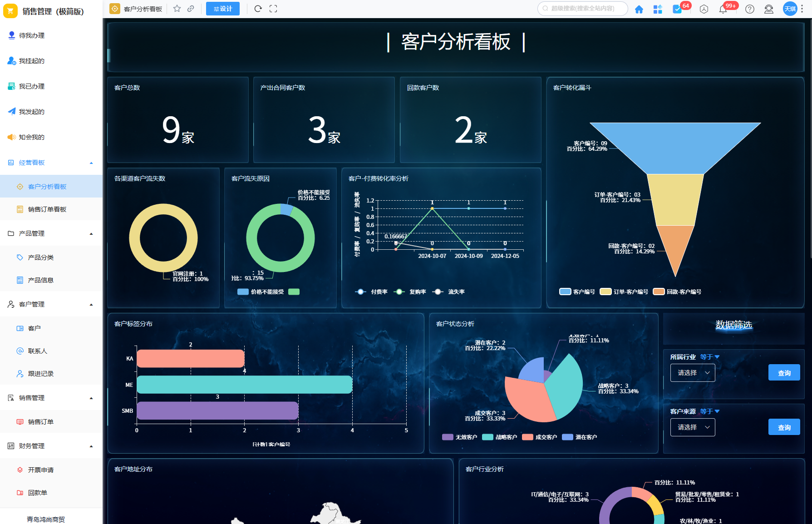The image size is (812, 524).
Task: Click the copy link icon
Action: click(x=191, y=9)
